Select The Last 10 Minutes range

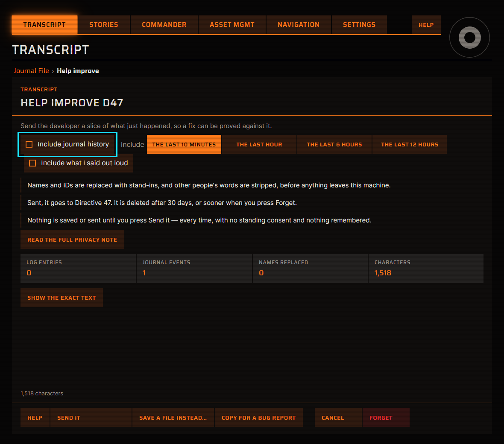184,144
